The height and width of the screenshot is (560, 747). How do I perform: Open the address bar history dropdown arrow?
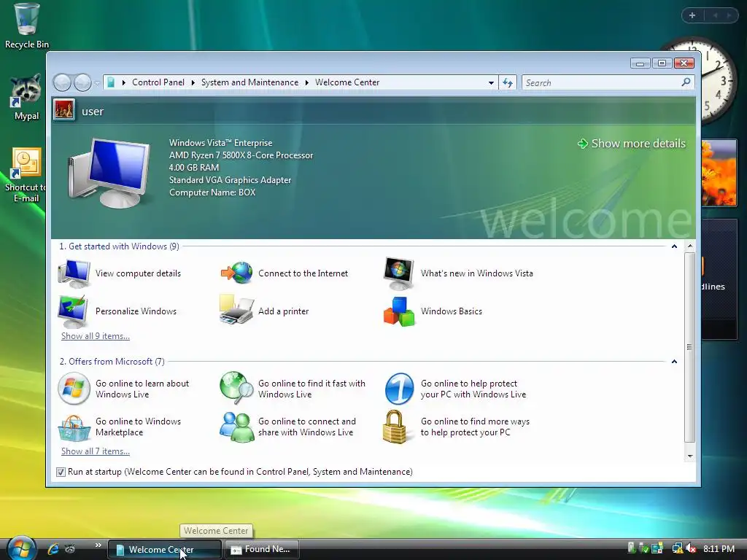click(491, 83)
